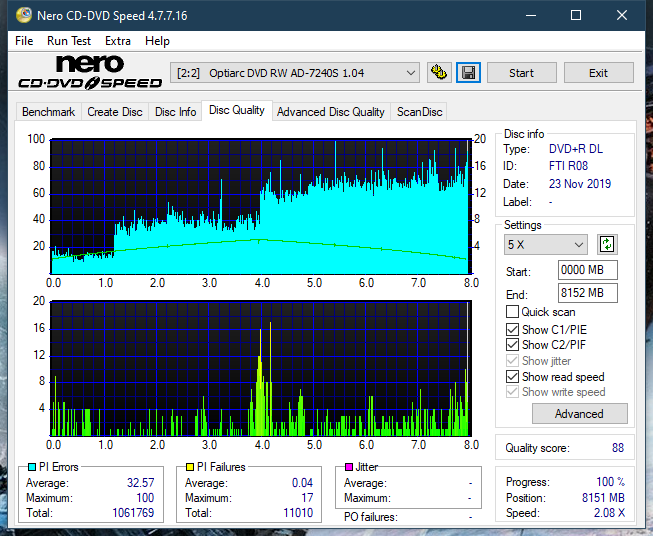Viewport: 653px width, 536px height.
Task: Toggle the Show jitter checkbox
Action: click(512, 361)
